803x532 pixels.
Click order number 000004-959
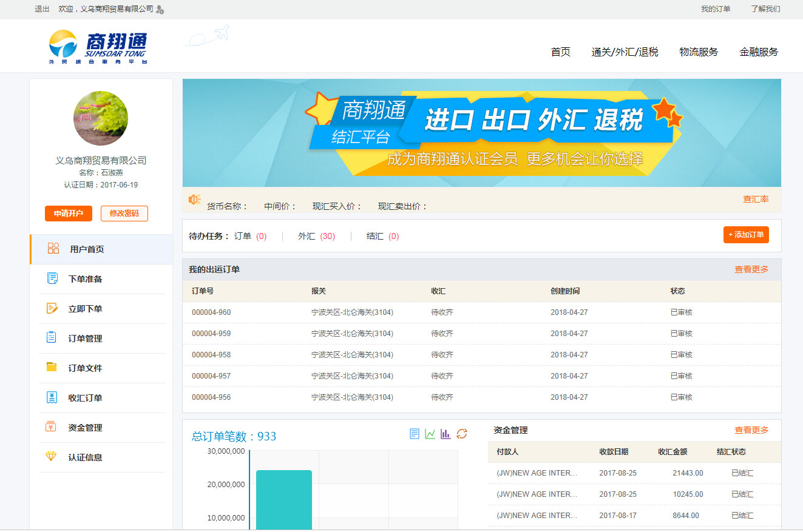pos(211,334)
